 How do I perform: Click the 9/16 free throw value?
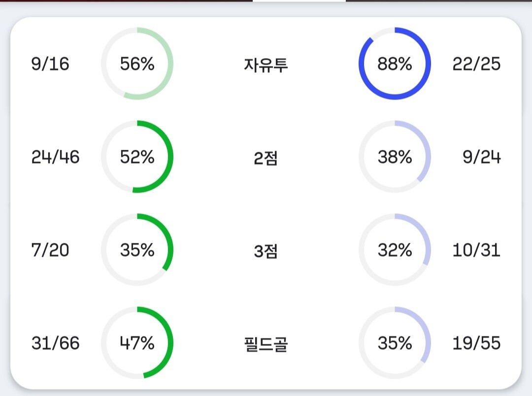(50, 64)
